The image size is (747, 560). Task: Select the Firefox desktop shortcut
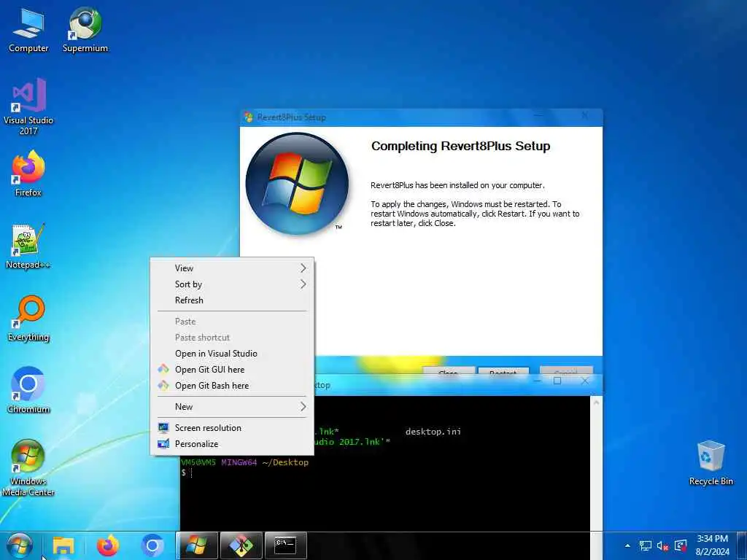[28, 174]
